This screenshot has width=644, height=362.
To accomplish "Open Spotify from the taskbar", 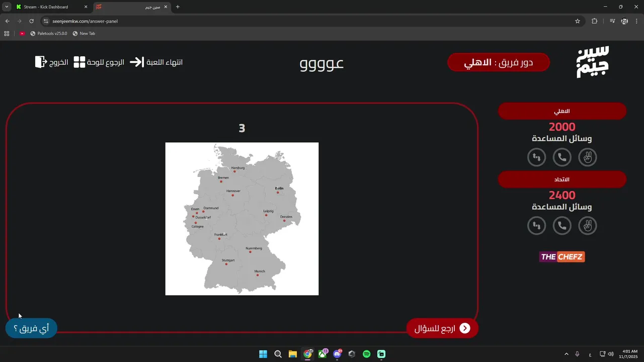I will [367, 354].
